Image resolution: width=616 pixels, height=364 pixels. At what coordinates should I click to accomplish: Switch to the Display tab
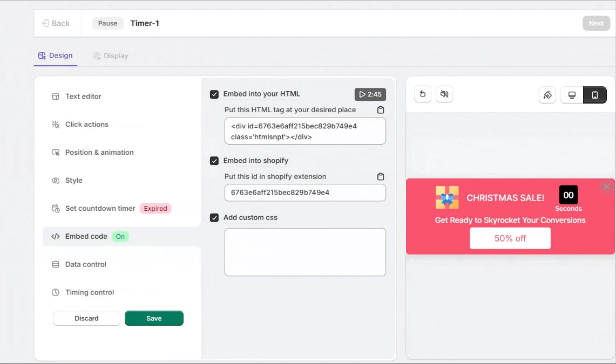click(x=110, y=56)
